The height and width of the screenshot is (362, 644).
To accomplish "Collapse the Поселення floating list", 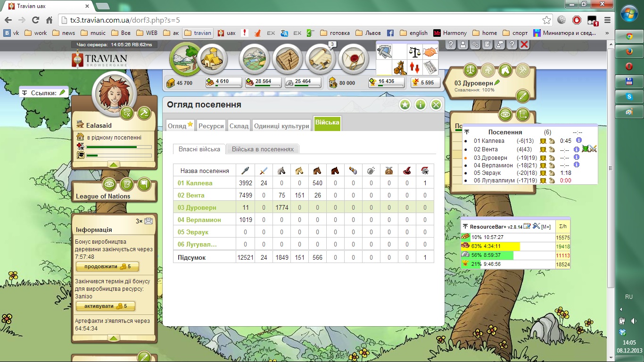I will click(x=467, y=132).
